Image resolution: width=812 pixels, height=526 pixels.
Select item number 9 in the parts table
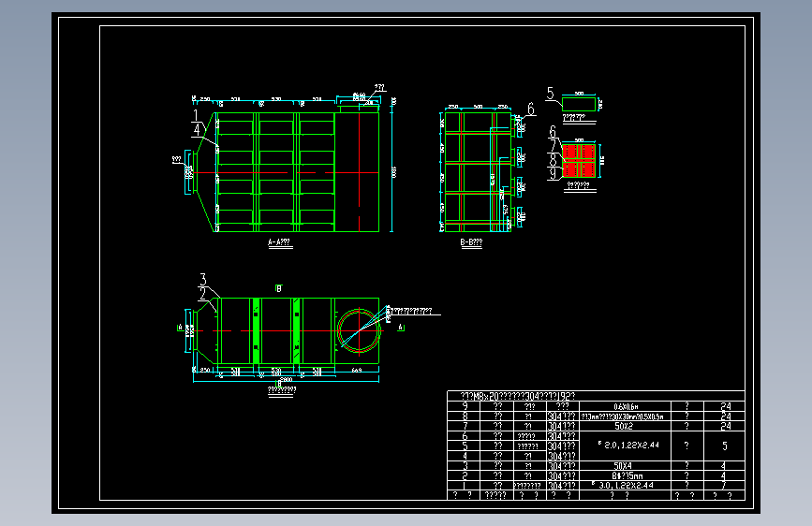pyautogui.click(x=465, y=406)
